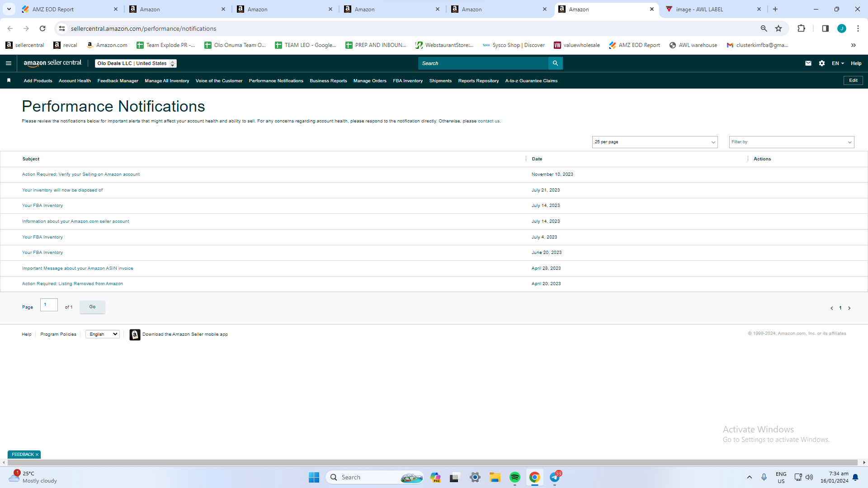This screenshot has height=488, width=868.
Task: Close the FEEDBACK tab with its X
Action: pos(37,455)
